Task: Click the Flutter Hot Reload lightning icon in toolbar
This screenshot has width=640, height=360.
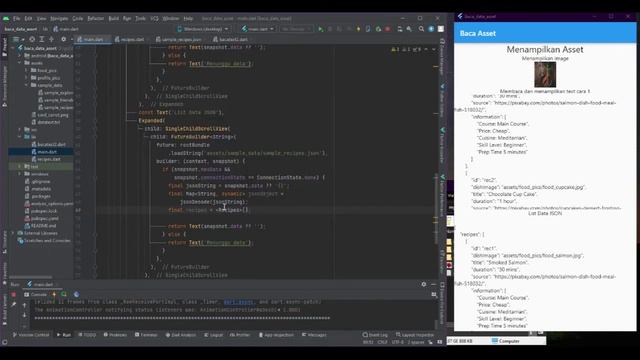Action: [358, 29]
